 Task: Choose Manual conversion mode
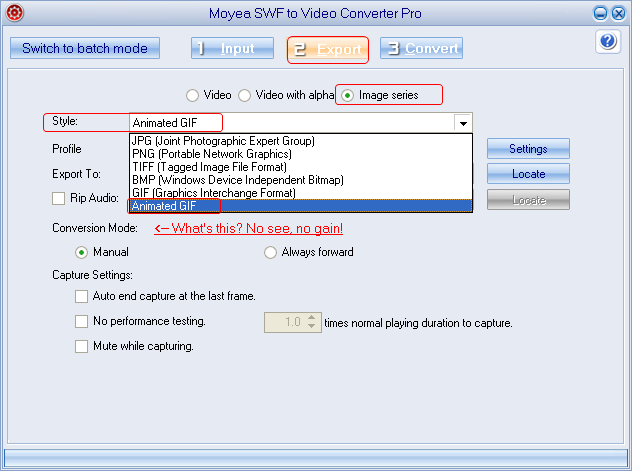point(81,253)
